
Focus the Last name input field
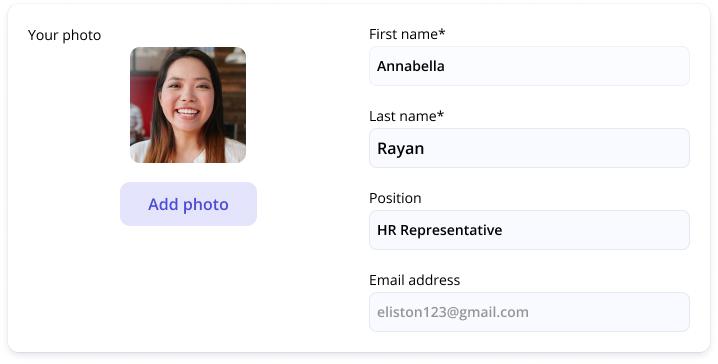(529, 148)
